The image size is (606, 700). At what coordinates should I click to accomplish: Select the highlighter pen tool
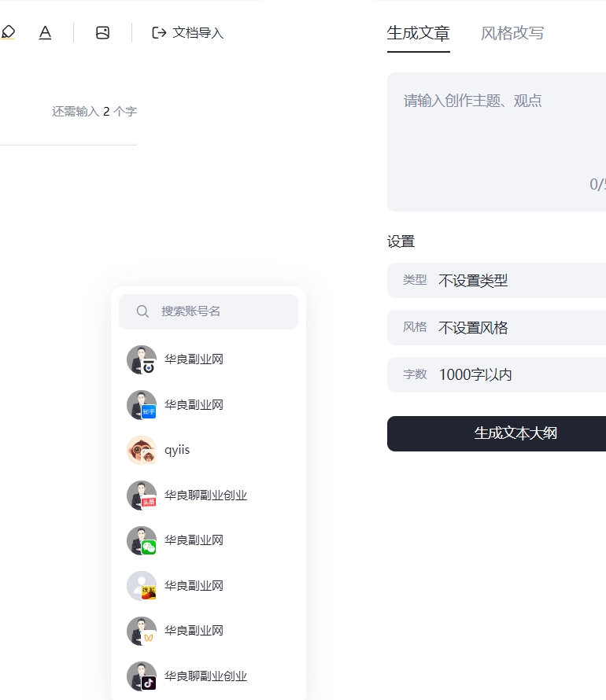click(x=8, y=32)
